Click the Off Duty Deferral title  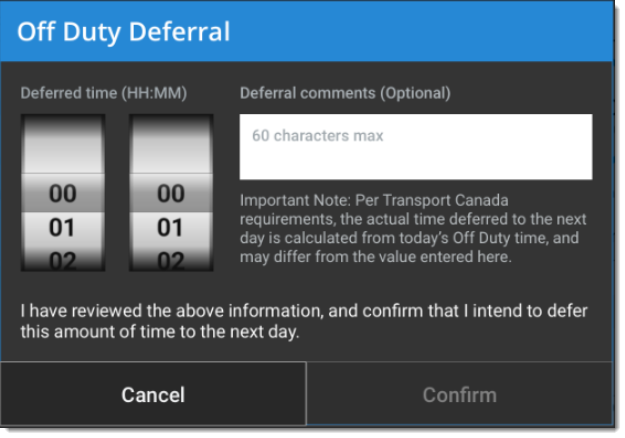[x=124, y=32]
